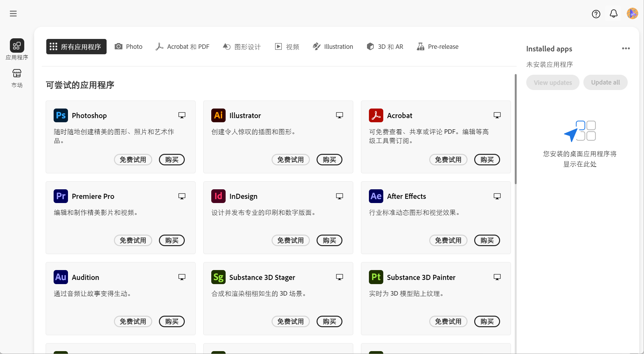Click the desktop icon on After Effects card
The width and height of the screenshot is (644, 354).
497,196
